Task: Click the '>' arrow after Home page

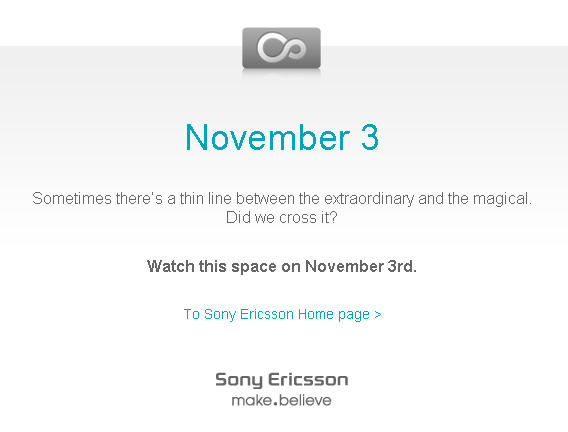Action: tap(378, 314)
